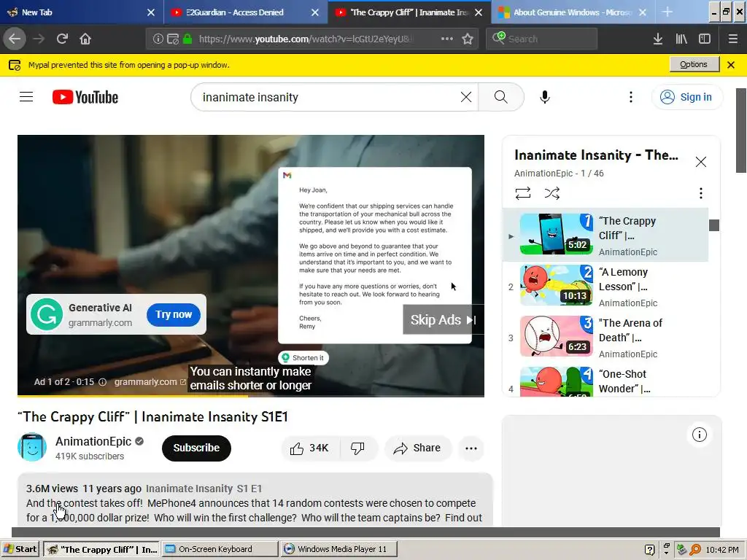Dismiss the pop-up blocked notification bar
Viewport: 747px width, 560px height.
731,65
